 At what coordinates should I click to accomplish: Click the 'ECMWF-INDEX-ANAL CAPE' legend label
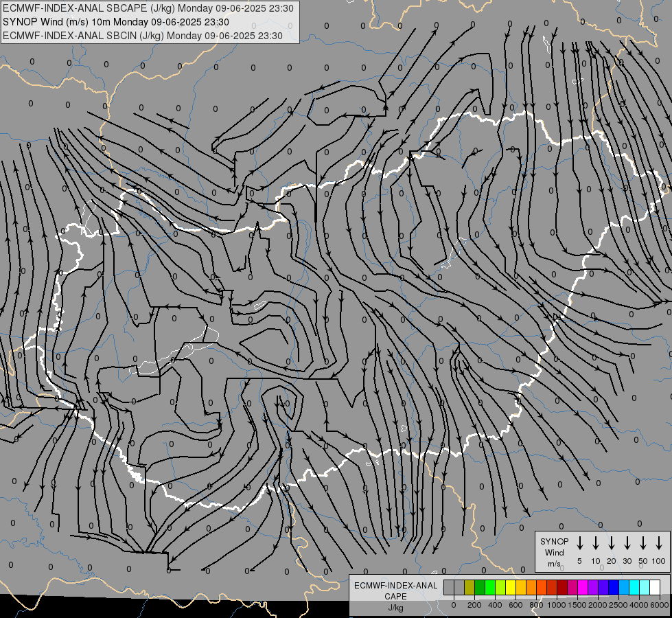point(395,591)
